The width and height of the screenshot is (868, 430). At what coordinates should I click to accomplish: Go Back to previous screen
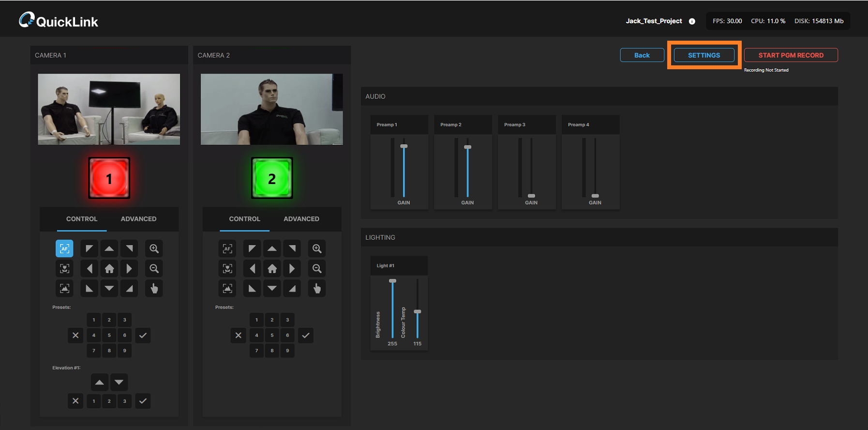tap(642, 55)
